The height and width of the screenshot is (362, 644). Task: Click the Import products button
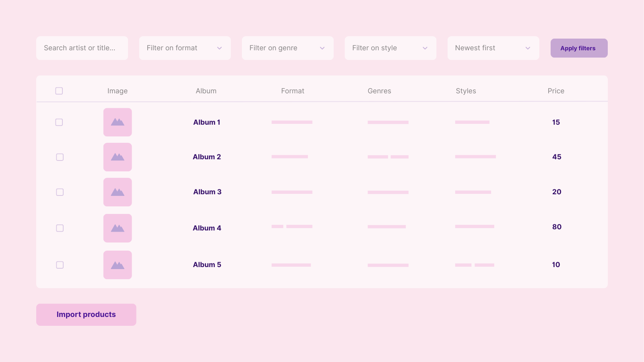pyautogui.click(x=86, y=315)
